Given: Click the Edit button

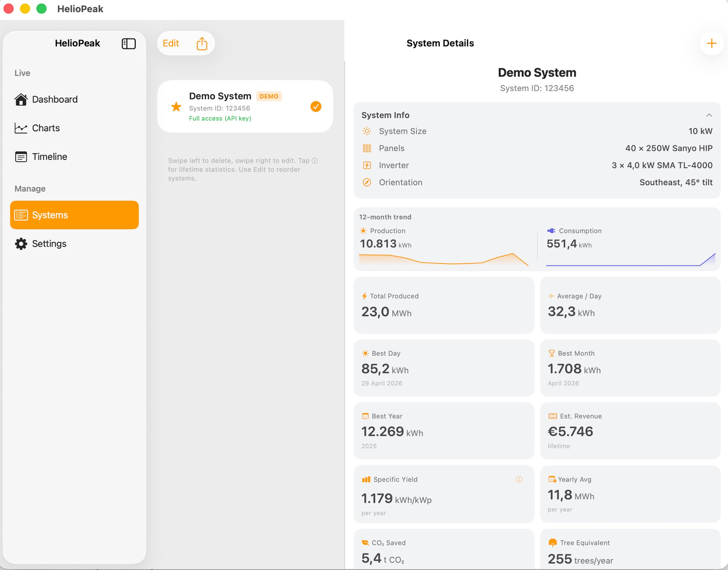Looking at the screenshot, I should (x=171, y=43).
